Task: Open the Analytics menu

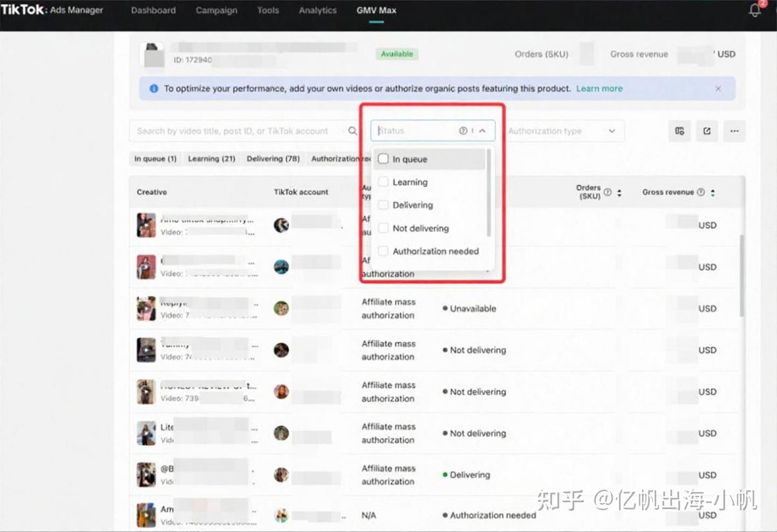Action: pos(317,10)
